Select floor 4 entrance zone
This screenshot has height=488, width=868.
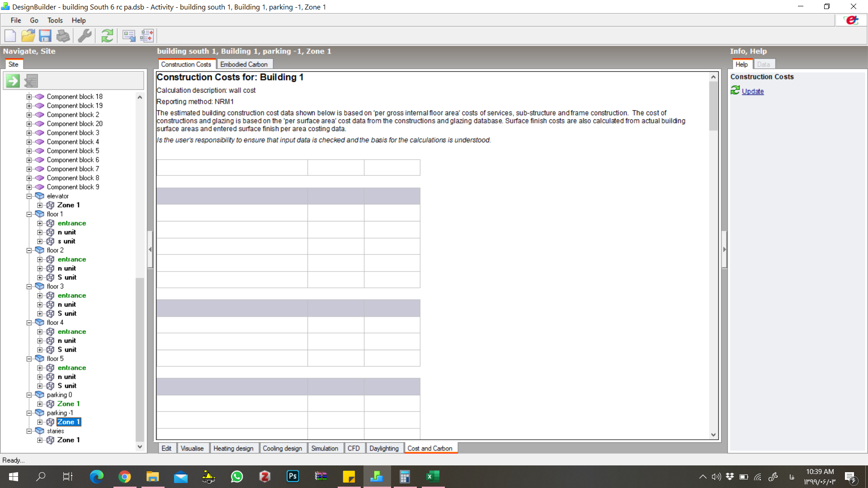pyautogui.click(x=72, y=332)
